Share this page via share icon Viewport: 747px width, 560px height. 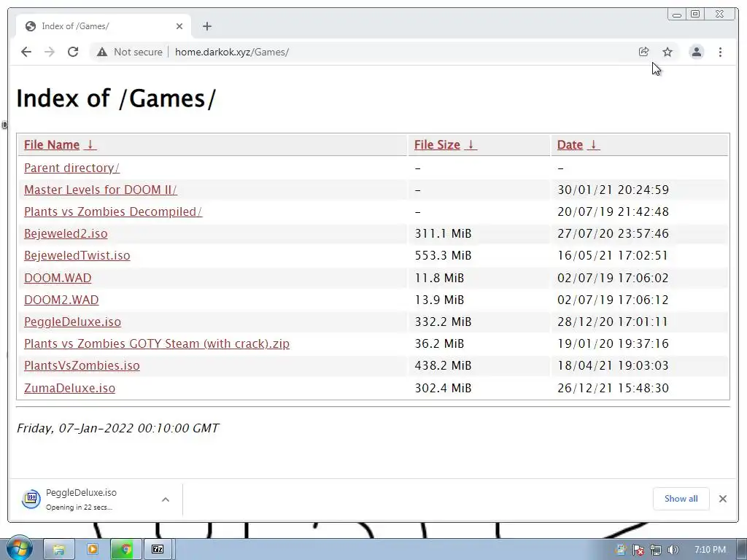coord(643,52)
